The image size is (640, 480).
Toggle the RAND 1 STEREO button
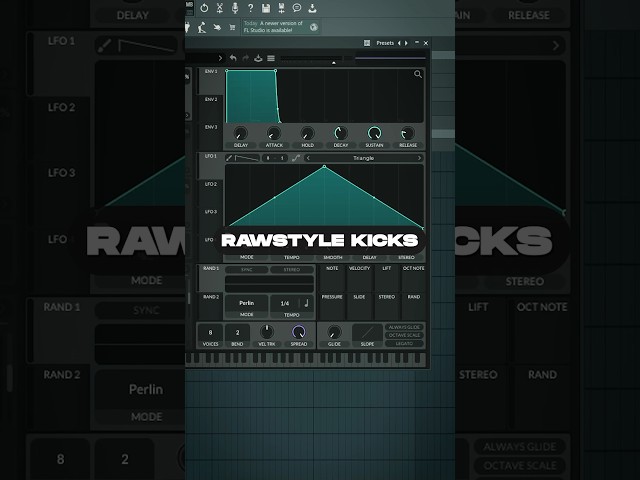click(292, 270)
